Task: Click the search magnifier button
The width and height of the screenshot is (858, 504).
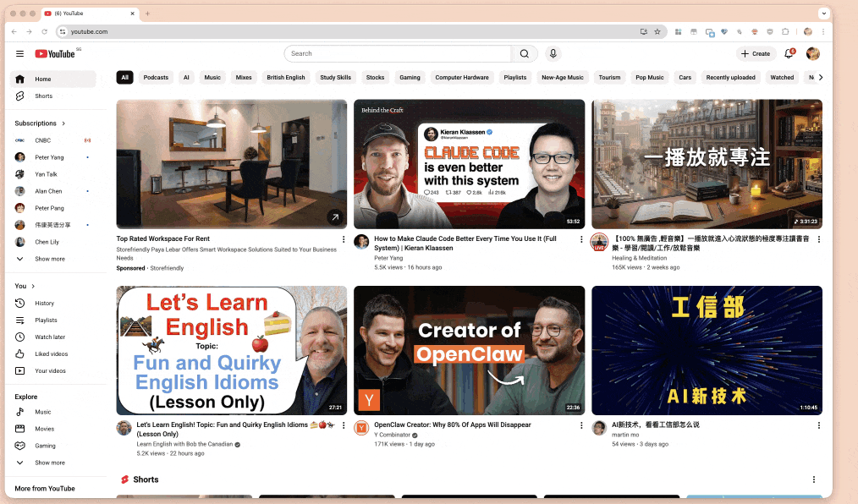Action: [524, 54]
